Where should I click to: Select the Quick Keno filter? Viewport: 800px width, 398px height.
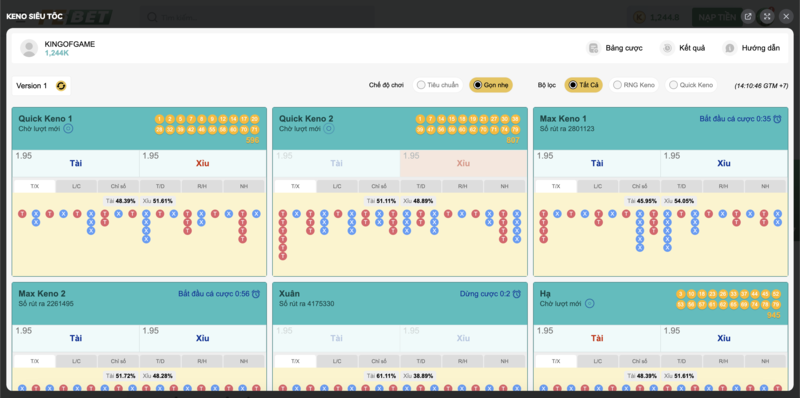pos(691,85)
